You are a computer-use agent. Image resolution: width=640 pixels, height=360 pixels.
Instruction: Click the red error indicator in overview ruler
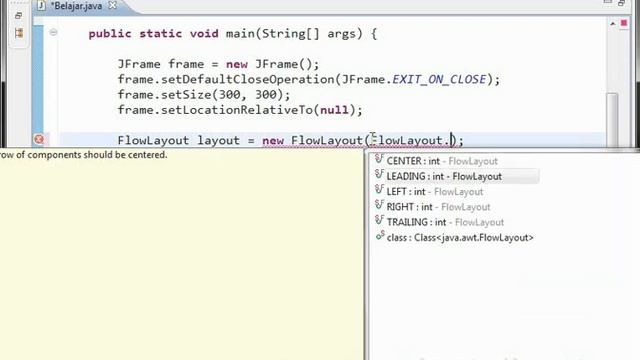pyautogui.click(x=624, y=23)
